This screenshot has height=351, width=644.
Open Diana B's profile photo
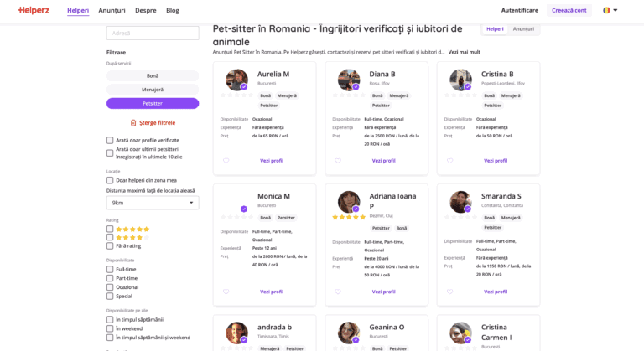click(x=349, y=80)
